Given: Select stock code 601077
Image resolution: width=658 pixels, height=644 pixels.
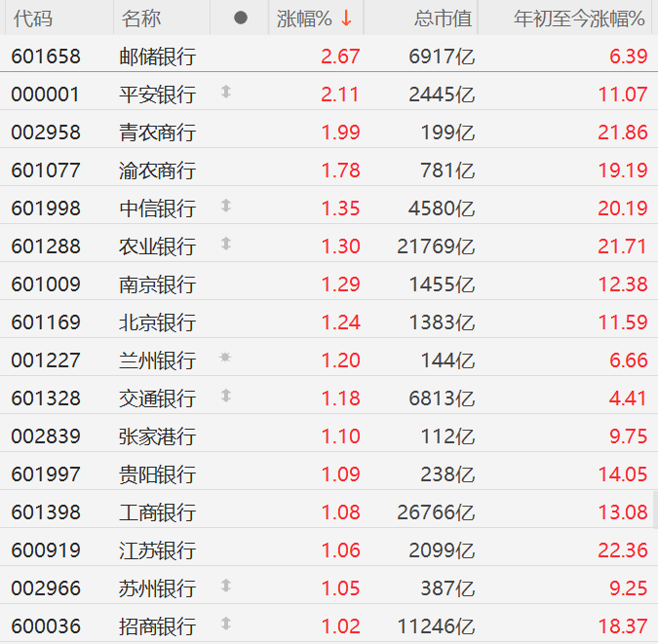Looking at the screenshot, I should [46, 170].
